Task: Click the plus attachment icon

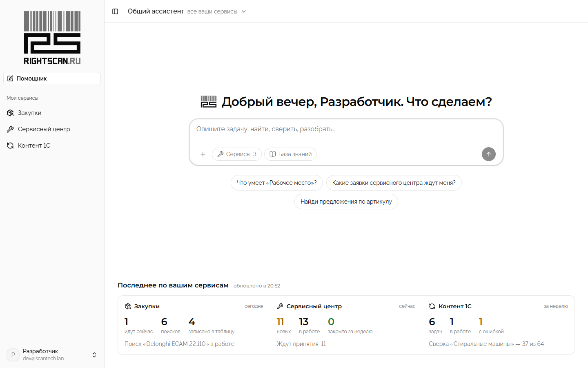Action: [203, 154]
